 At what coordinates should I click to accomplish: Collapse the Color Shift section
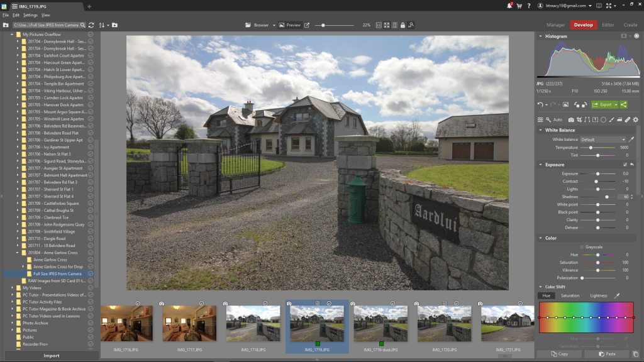click(x=540, y=287)
